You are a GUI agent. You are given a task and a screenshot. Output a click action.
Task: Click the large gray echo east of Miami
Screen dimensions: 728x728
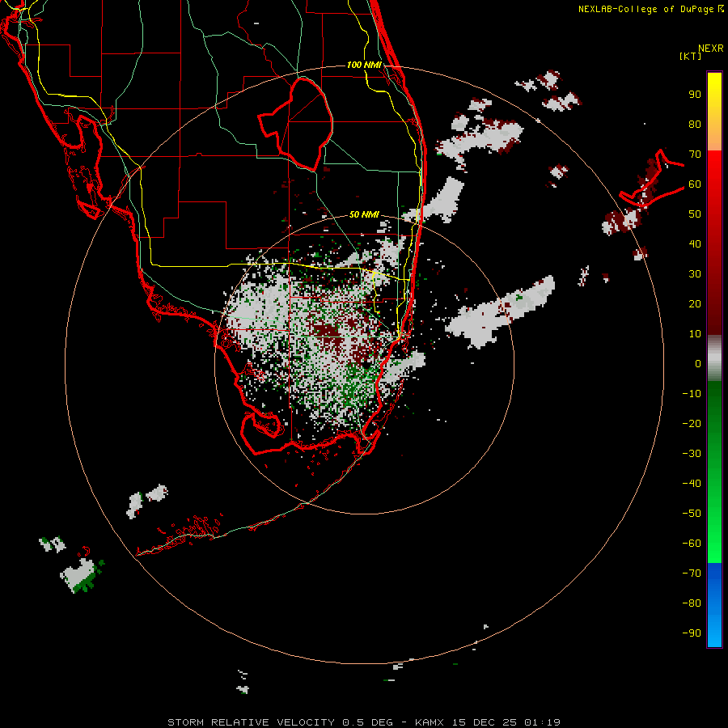coord(501,311)
